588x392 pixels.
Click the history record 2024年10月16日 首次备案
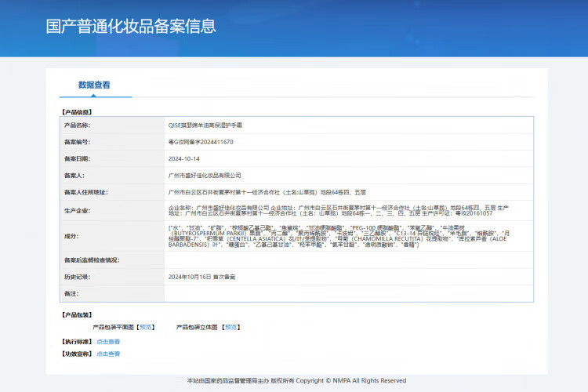tap(201, 277)
